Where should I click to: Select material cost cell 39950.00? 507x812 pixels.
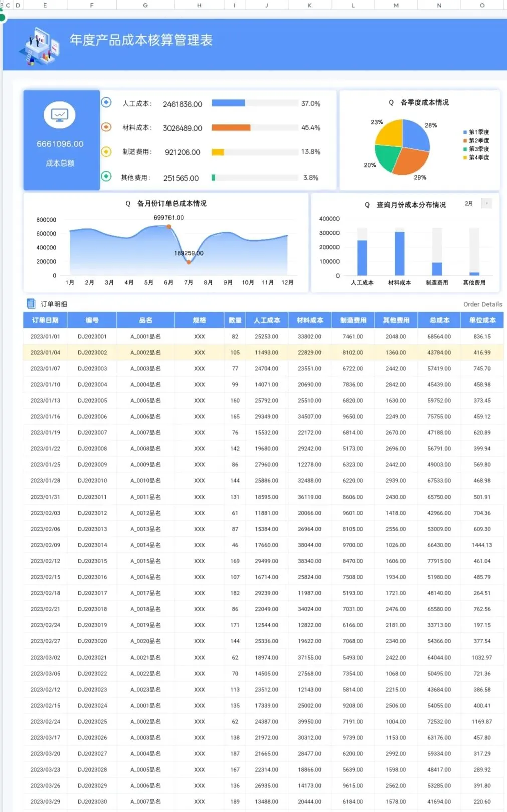[x=310, y=722]
